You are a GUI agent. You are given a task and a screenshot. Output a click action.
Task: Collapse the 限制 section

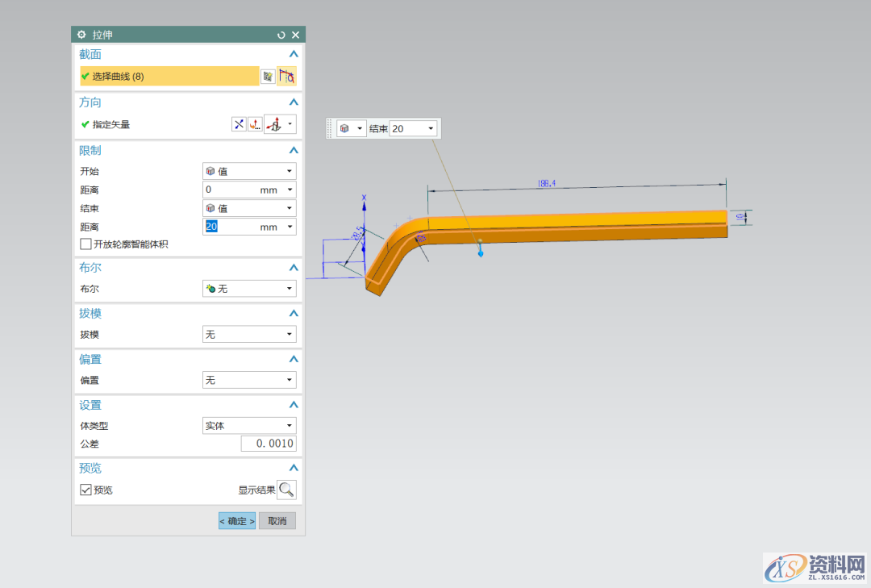coord(294,151)
